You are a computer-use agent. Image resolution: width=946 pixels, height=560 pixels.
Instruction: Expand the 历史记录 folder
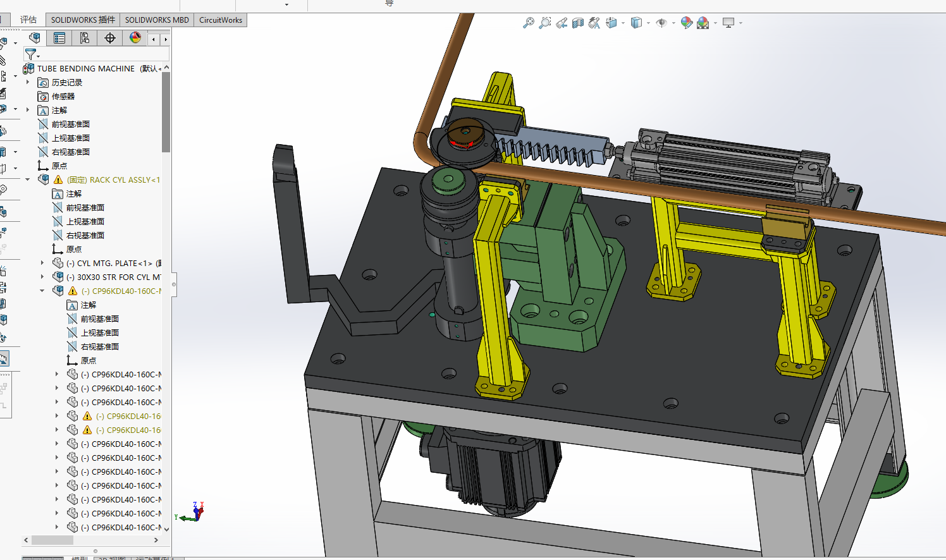28,82
